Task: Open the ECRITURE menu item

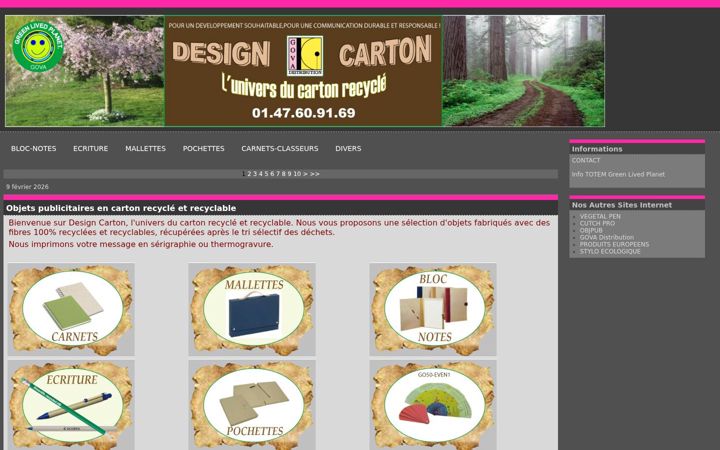Action: pos(90,149)
